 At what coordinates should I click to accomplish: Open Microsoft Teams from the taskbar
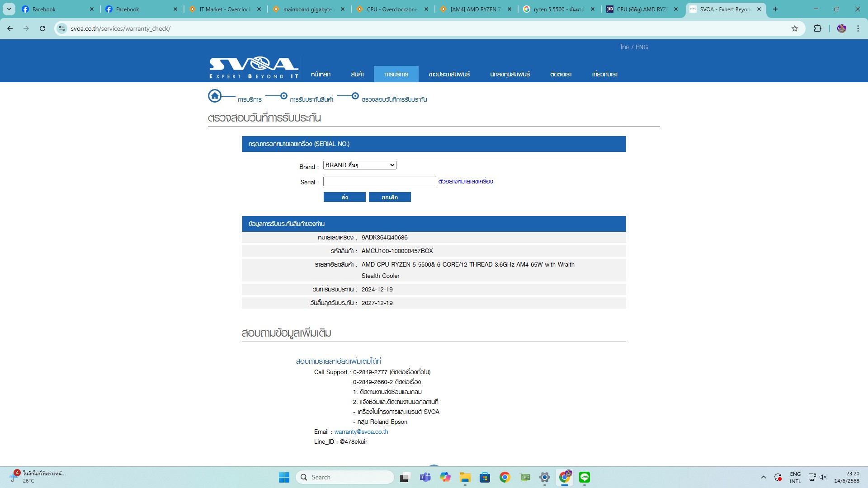click(x=425, y=477)
